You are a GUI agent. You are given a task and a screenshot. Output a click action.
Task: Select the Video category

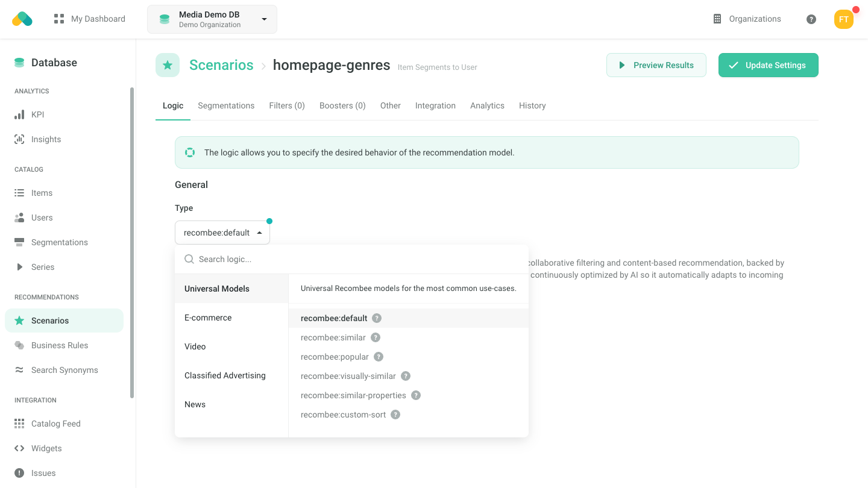pyautogui.click(x=231, y=346)
